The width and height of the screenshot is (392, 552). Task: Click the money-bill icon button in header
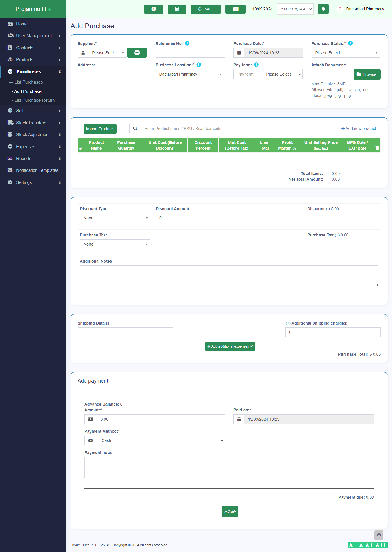(235, 9)
